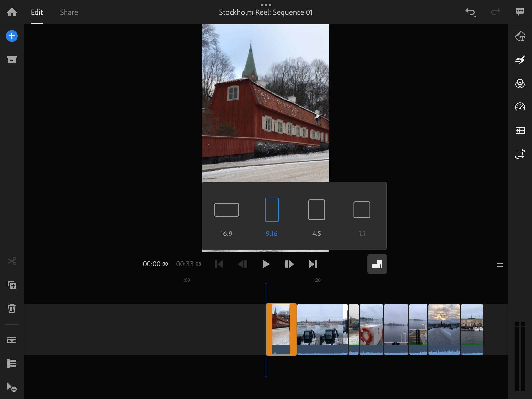532x399 pixels.
Task: Split clip with the scissors tool
Action: point(12,261)
